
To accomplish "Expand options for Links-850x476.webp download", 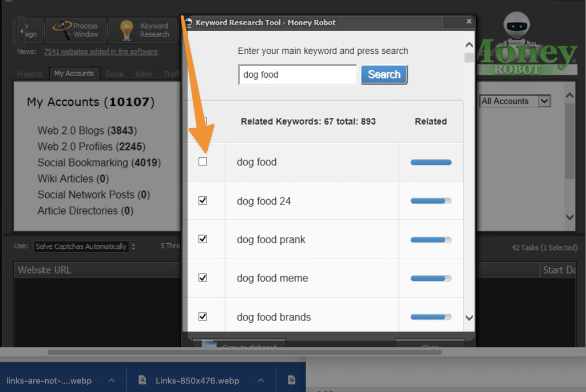I will 260,381.
